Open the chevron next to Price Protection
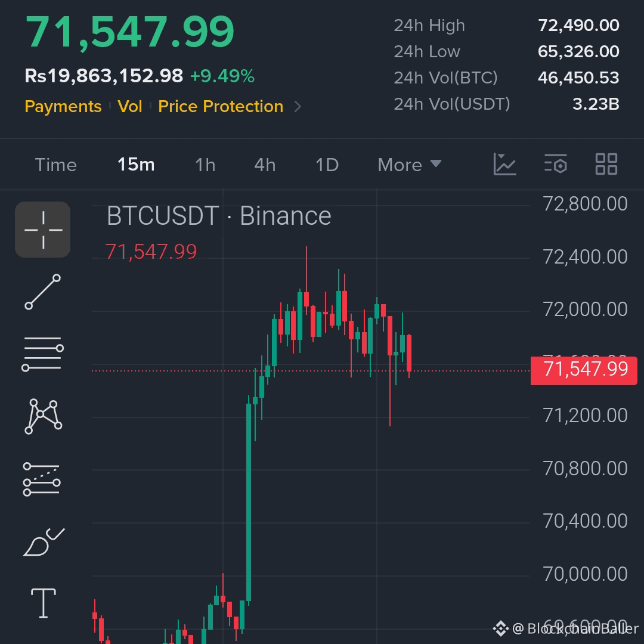 pos(298,107)
